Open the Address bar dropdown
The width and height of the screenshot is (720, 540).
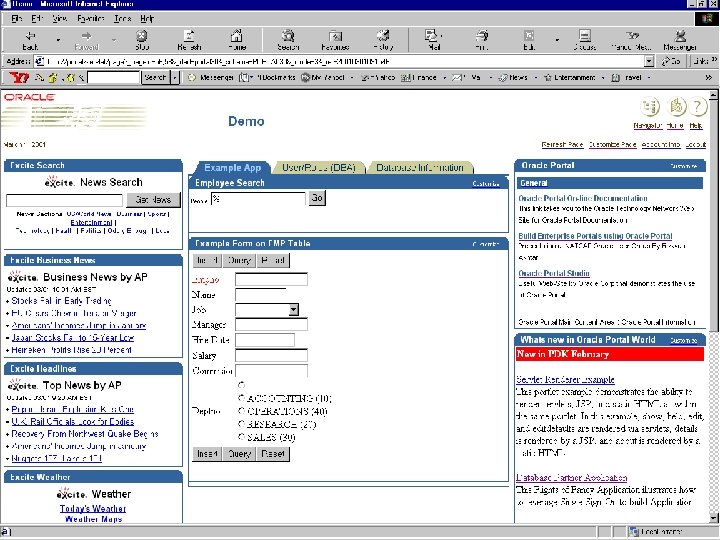coord(649,61)
